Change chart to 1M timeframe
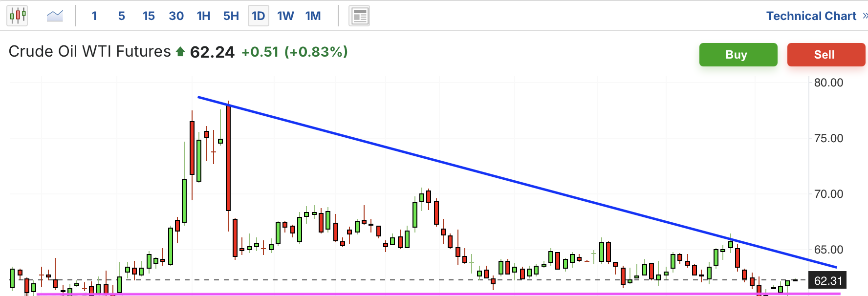Image resolution: width=868 pixels, height=296 pixels. coord(313,16)
